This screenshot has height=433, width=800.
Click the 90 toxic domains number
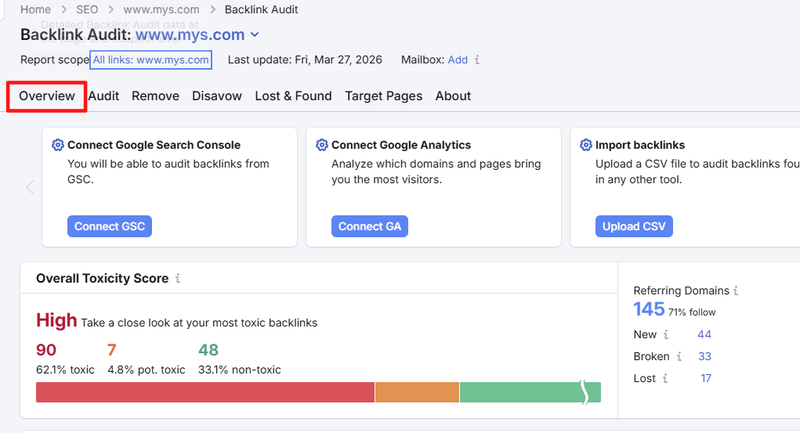(x=46, y=350)
